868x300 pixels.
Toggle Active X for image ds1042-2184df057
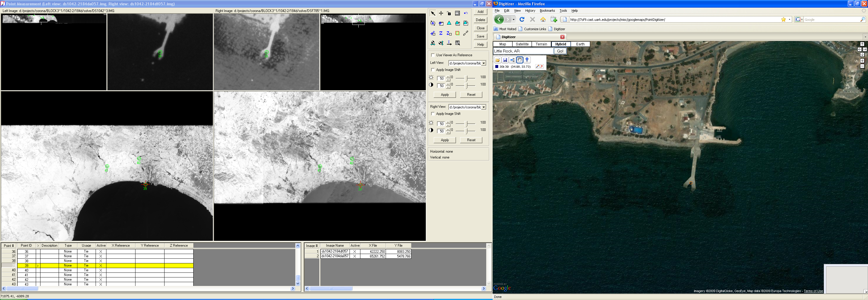(355, 252)
